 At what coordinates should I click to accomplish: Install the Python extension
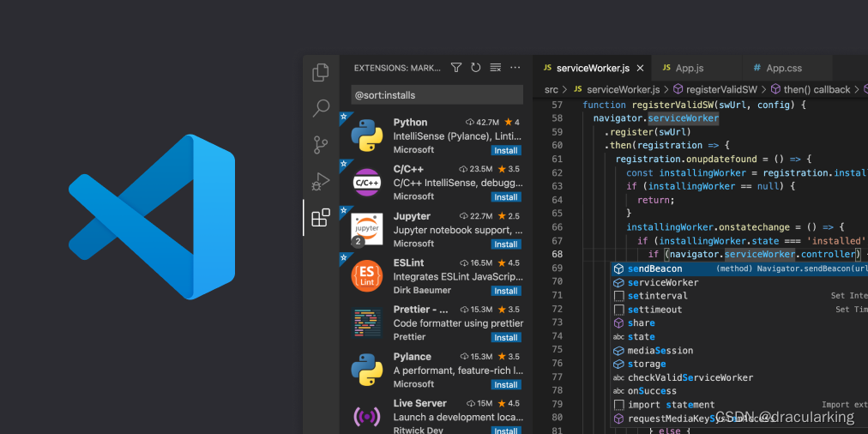(x=506, y=151)
